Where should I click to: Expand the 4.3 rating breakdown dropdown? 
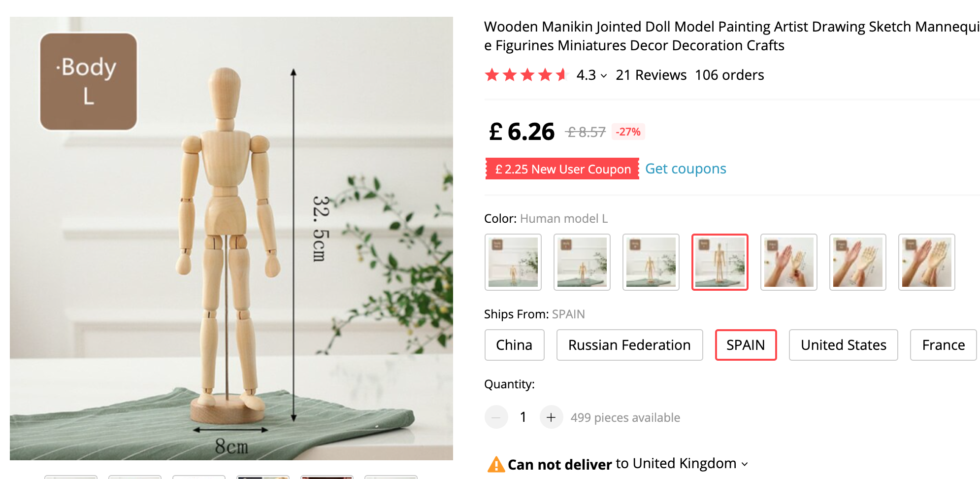point(604,76)
